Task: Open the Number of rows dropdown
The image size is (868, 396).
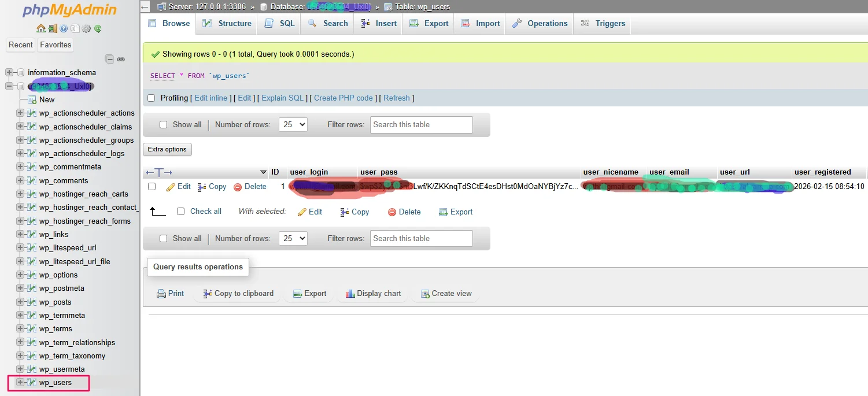Action: [x=293, y=124]
